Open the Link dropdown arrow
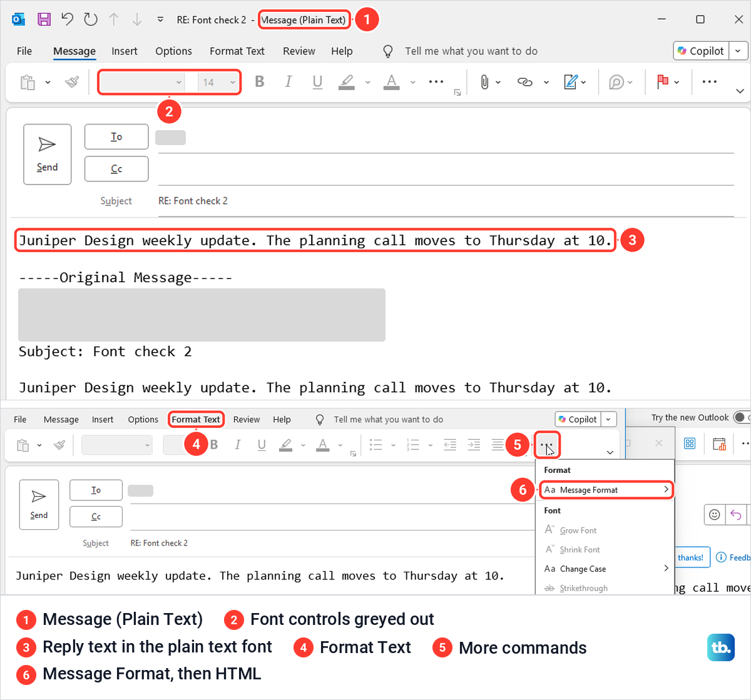The width and height of the screenshot is (751, 700). tap(546, 82)
